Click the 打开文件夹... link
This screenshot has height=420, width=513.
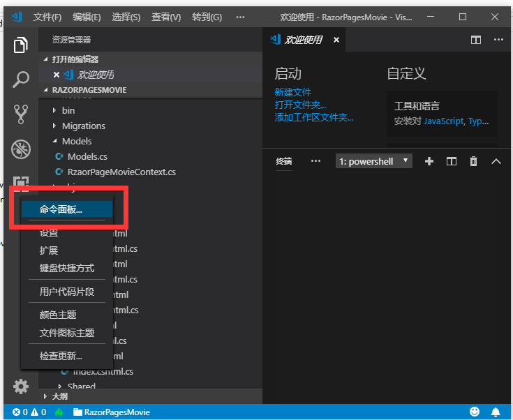pos(300,105)
